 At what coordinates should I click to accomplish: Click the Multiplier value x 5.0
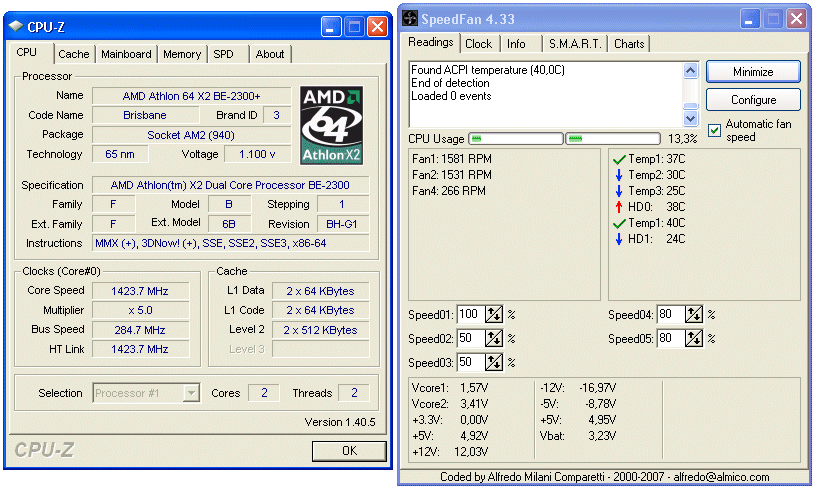click(x=140, y=310)
